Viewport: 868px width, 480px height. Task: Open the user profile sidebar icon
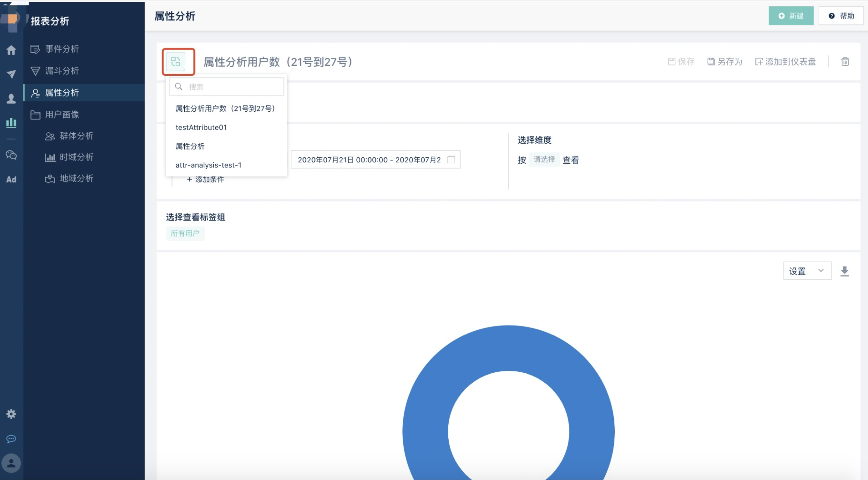(x=11, y=98)
